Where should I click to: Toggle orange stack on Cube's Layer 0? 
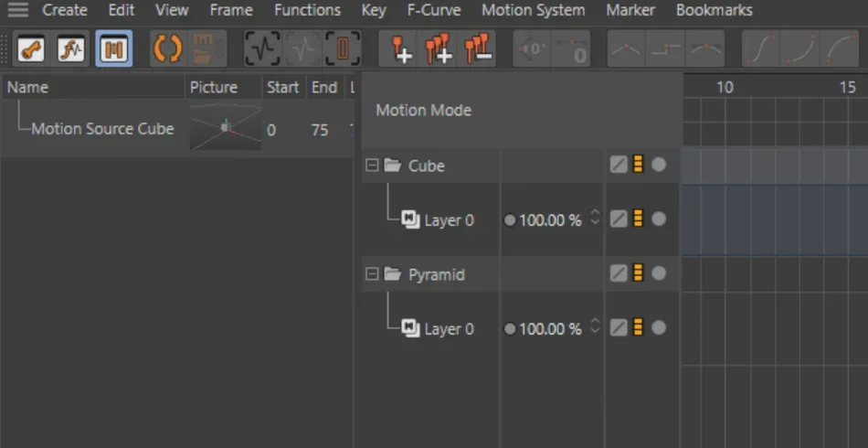(x=638, y=219)
